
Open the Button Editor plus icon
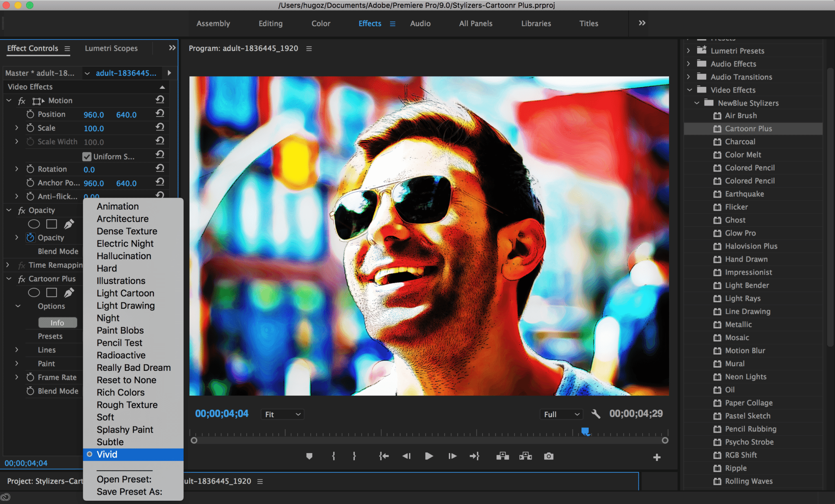coord(656,457)
